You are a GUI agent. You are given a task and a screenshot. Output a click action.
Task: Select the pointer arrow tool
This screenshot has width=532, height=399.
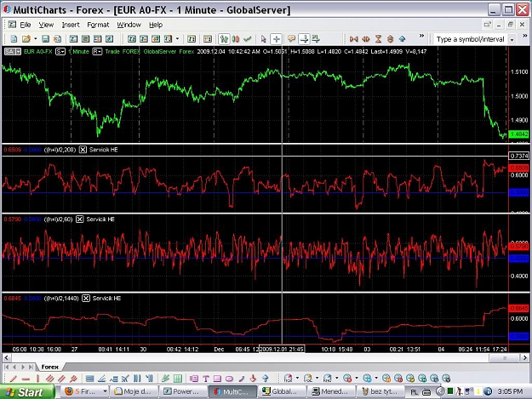click(263, 39)
